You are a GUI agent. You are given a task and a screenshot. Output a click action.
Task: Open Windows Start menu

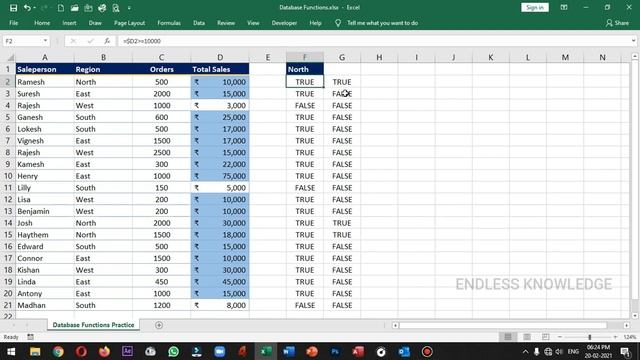[11, 352]
